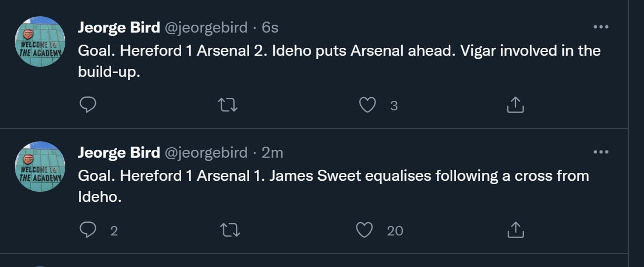
Task: Retweet the James Sweet equalises tweet
Action: (228, 230)
